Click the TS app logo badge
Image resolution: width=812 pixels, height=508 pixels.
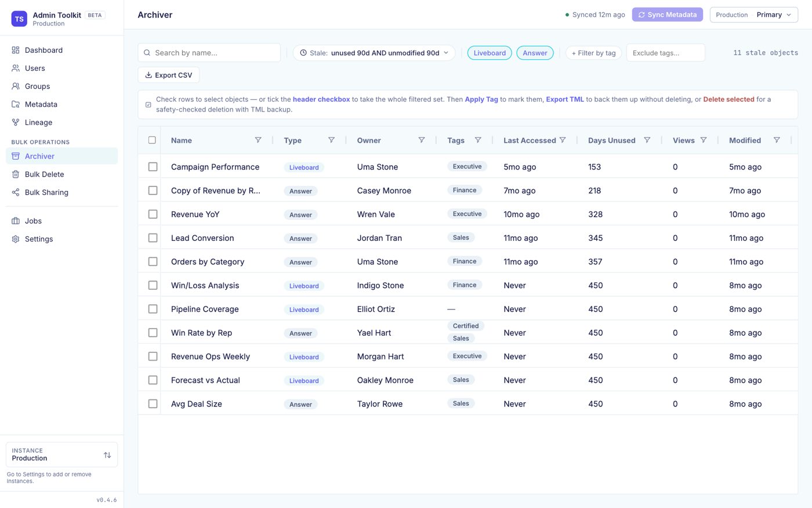[19, 19]
